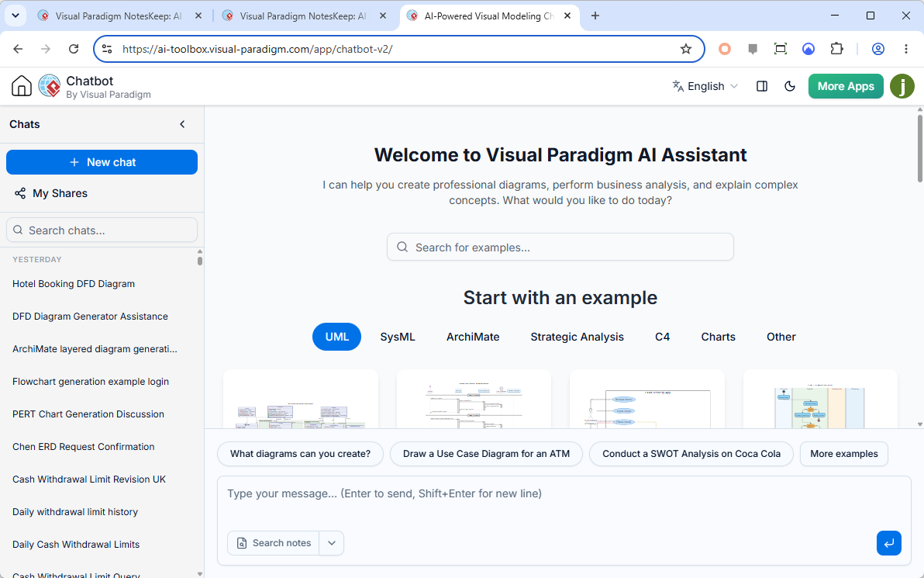Click the share icon next to My Shares
The width and height of the screenshot is (924, 578).
[x=20, y=193]
